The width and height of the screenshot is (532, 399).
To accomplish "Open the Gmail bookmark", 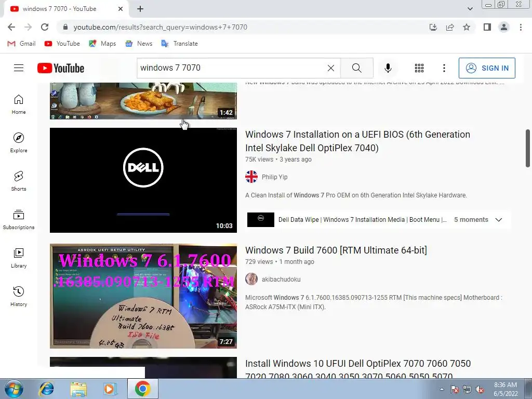I will coord(21,44).
